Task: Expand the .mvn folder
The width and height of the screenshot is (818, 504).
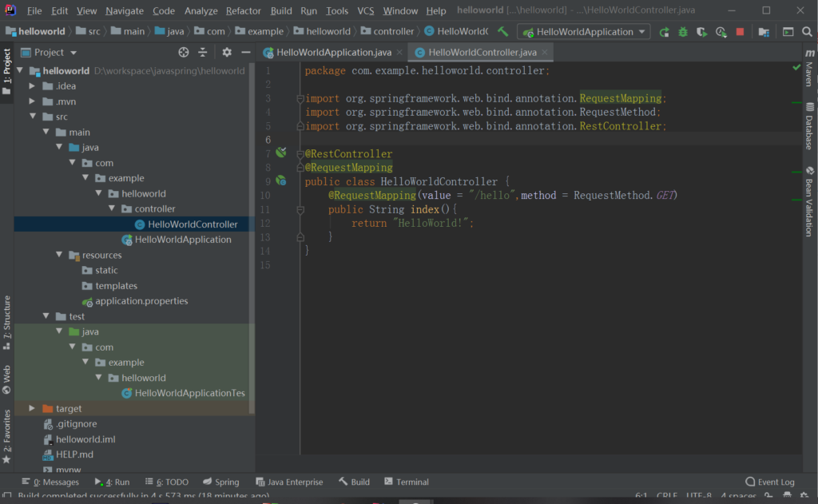Action: 32,101
